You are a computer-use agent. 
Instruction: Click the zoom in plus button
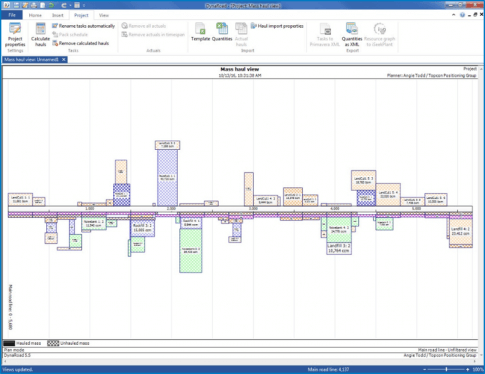click(468, 369)
